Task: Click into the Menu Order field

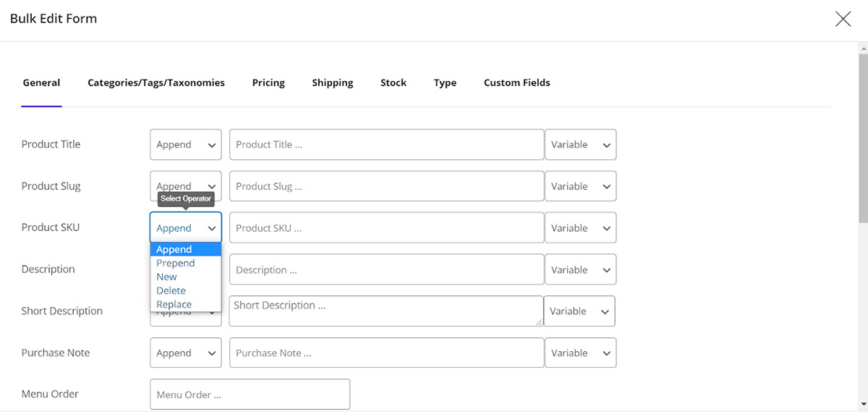Action: (250, 395)
